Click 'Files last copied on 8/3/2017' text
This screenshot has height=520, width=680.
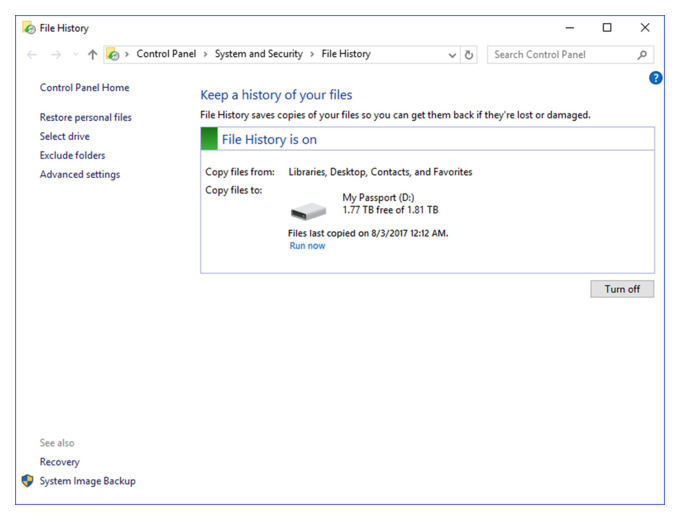368,233
